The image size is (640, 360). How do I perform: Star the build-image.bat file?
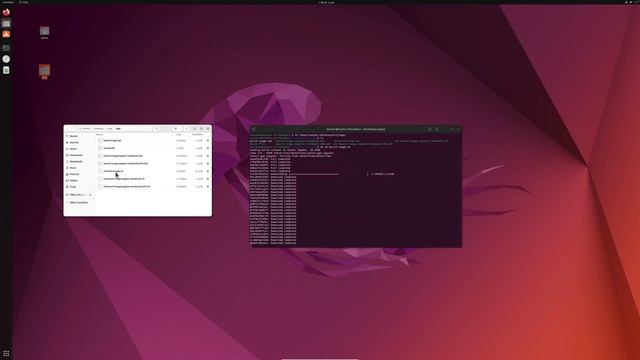[x=208, y=140]
